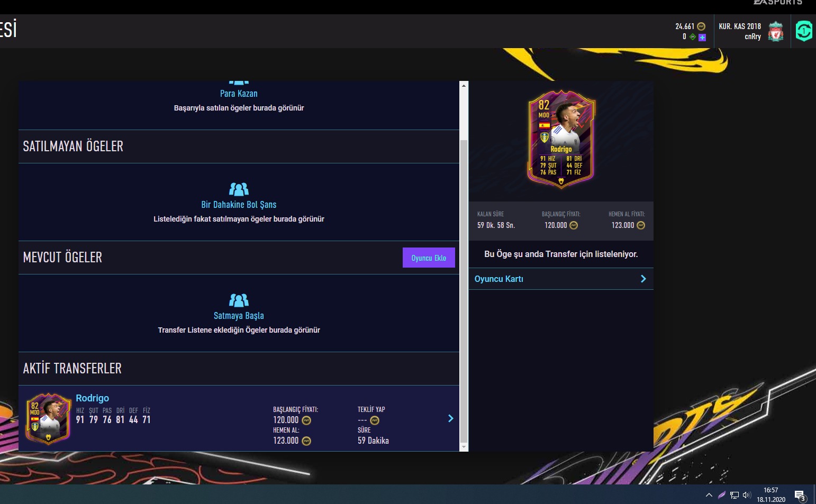Viewport: 816px width, 504px height.
Task: Click the KUR. KAS 2018 club text
Action: pyautogui.click(x=740, y=26)
